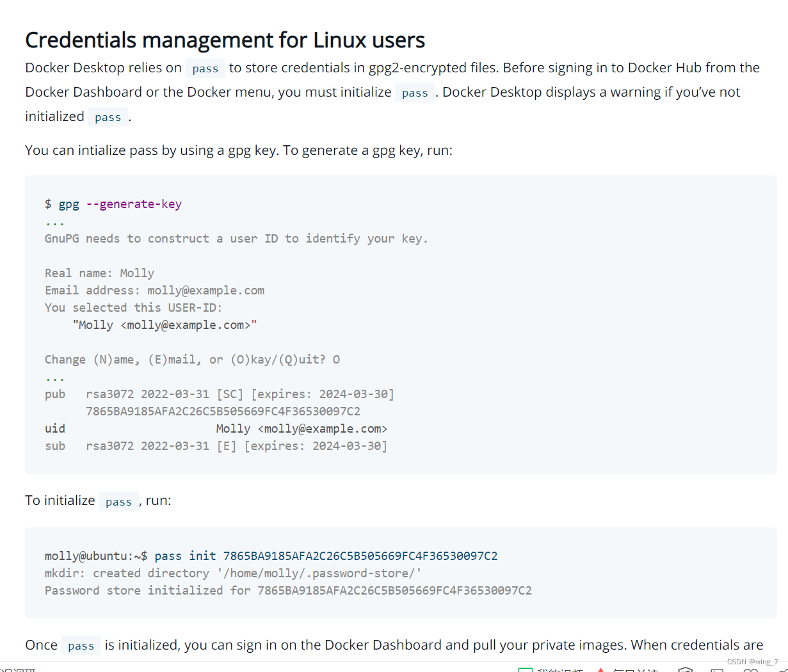Click the "pass" code in "To initialize pass, run:"

[118, 502]
